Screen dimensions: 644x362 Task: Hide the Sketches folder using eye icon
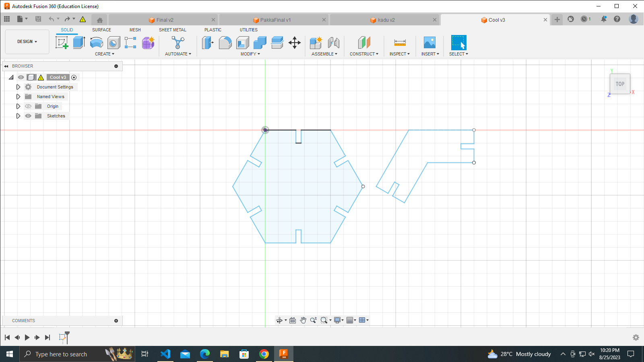coord(28,116)
